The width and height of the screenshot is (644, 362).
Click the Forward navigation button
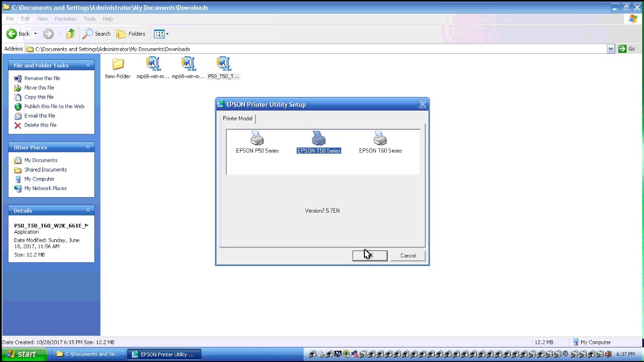[48, 34]
